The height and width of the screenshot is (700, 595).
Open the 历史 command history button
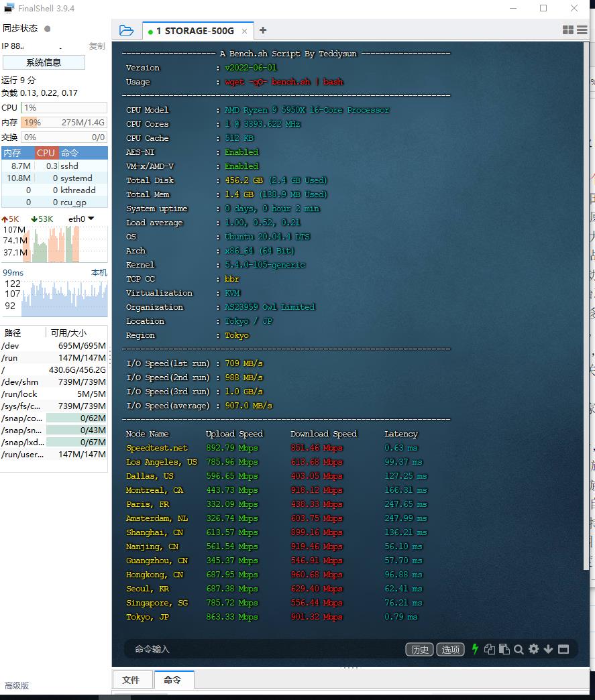pyautogui.click(x=419, y=649)
